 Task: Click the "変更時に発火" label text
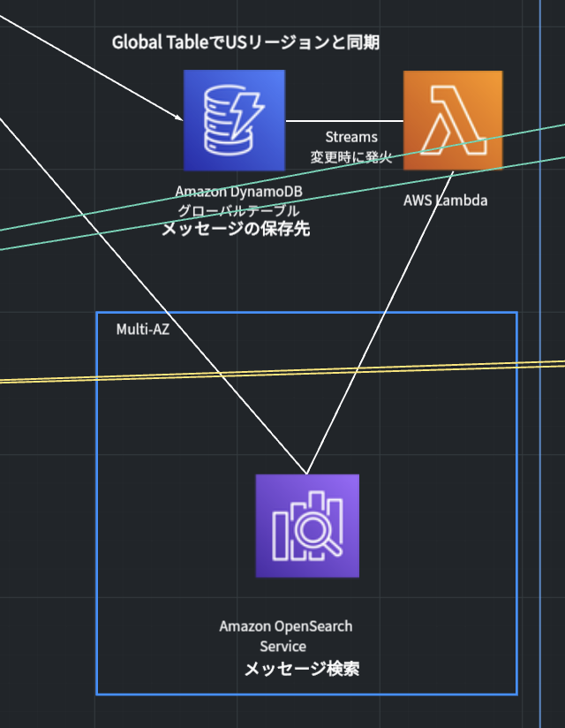pos(351,157)
